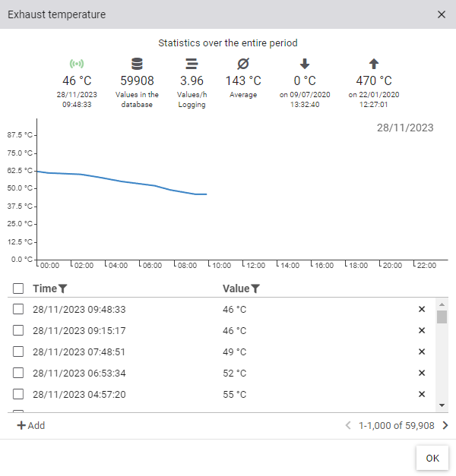Viewport: 456px width, 476px height.
Task: Delete the 09:48:33 entry
Action: 422,309
